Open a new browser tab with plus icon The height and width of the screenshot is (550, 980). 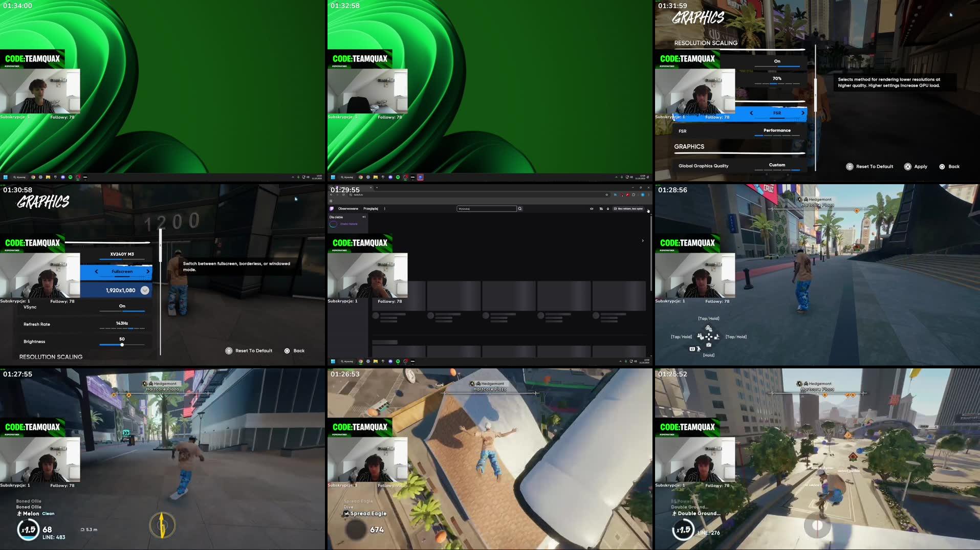377,188
